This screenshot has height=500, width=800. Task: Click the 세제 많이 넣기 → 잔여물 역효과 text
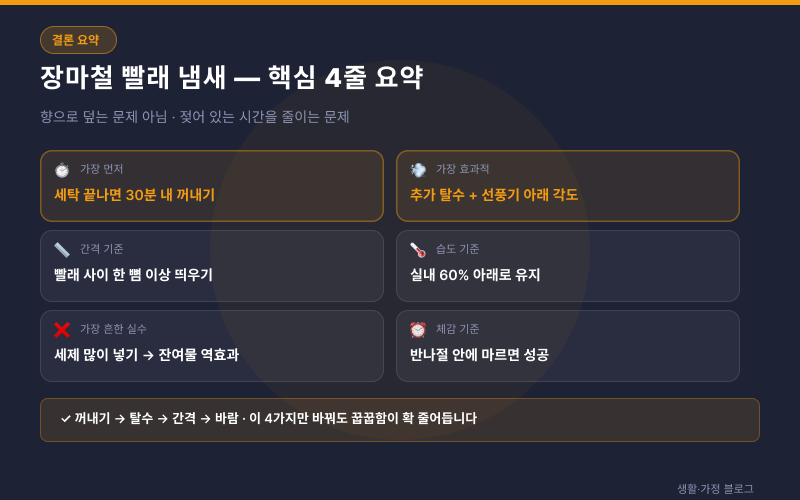[x=146, y=355]
